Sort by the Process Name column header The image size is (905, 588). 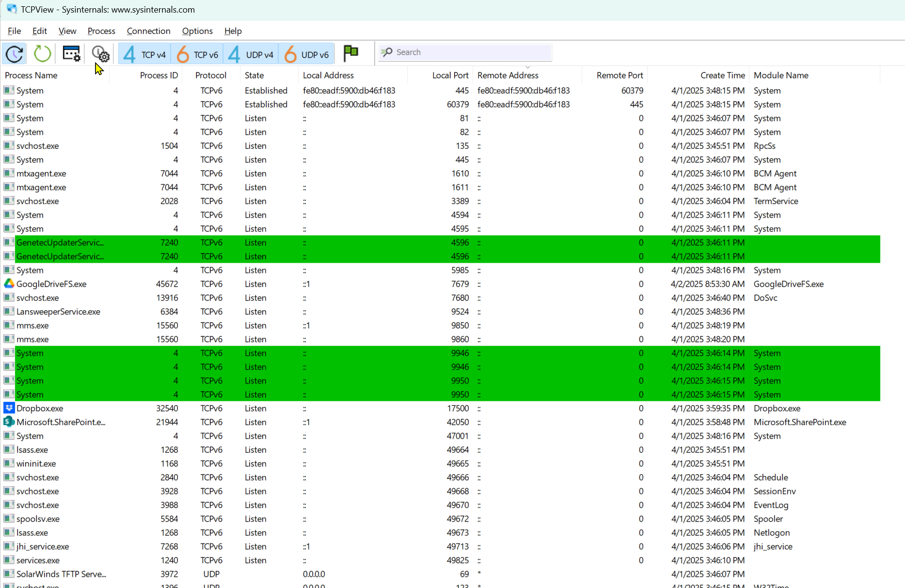click(31, 75)
